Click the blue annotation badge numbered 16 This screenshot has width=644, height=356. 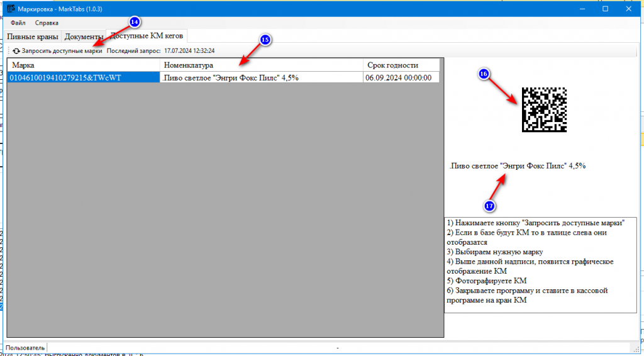(x=484, y=74)
